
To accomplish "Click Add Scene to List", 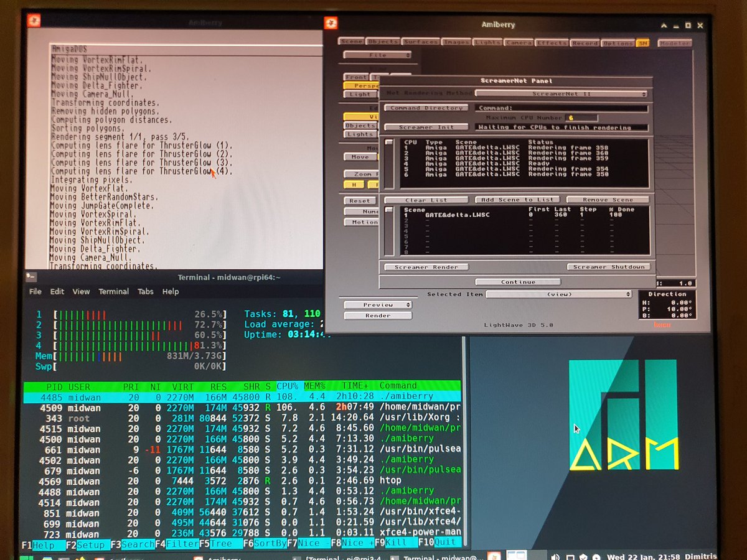I will coord(518,200).
